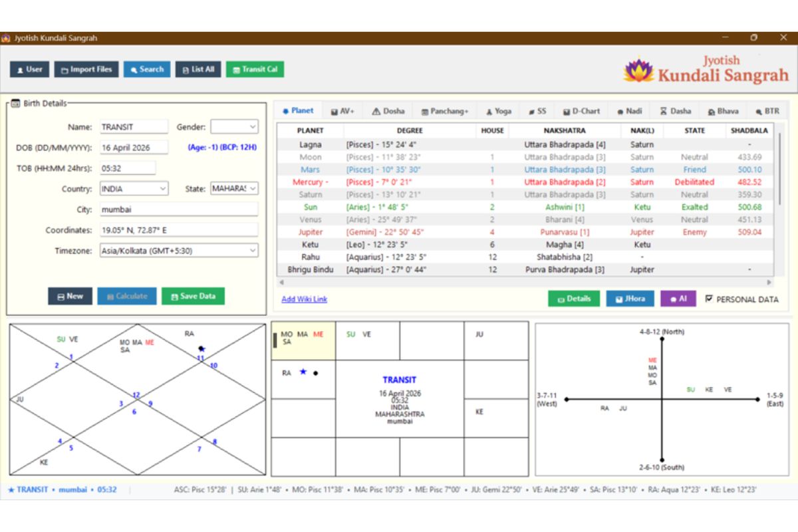
Task: Click the DEGREE column header
Action: pos(410,130)
